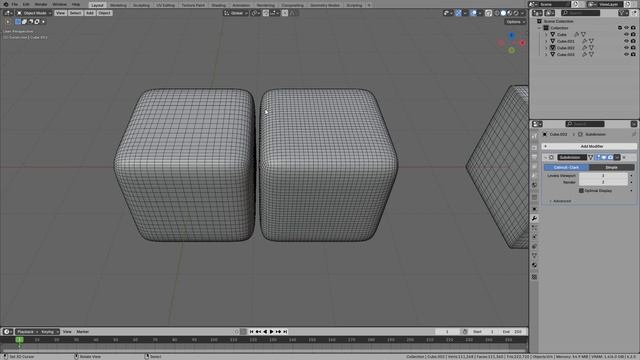Open the Global transform orientation dropdown

pyautogui.click(x=236, y=13)
